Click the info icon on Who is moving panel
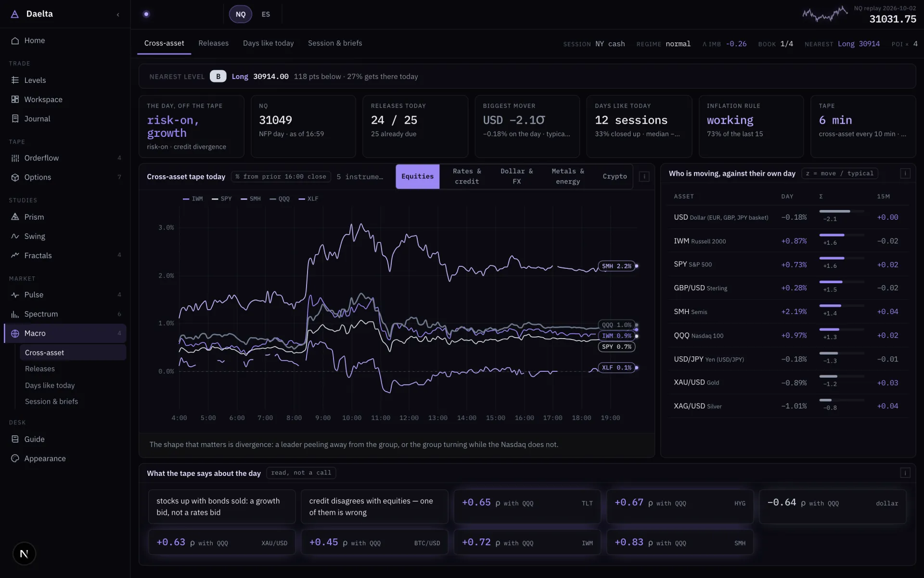Screen dimensions: 924x578 (x=905, y=173)
